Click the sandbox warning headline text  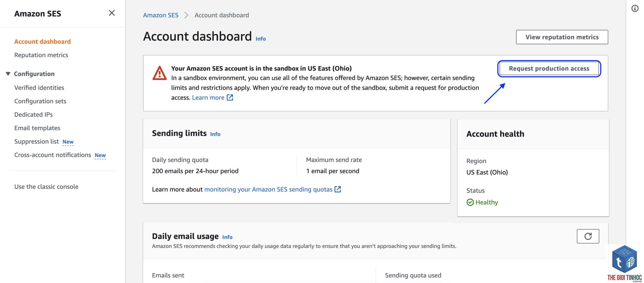coord(262,68)
